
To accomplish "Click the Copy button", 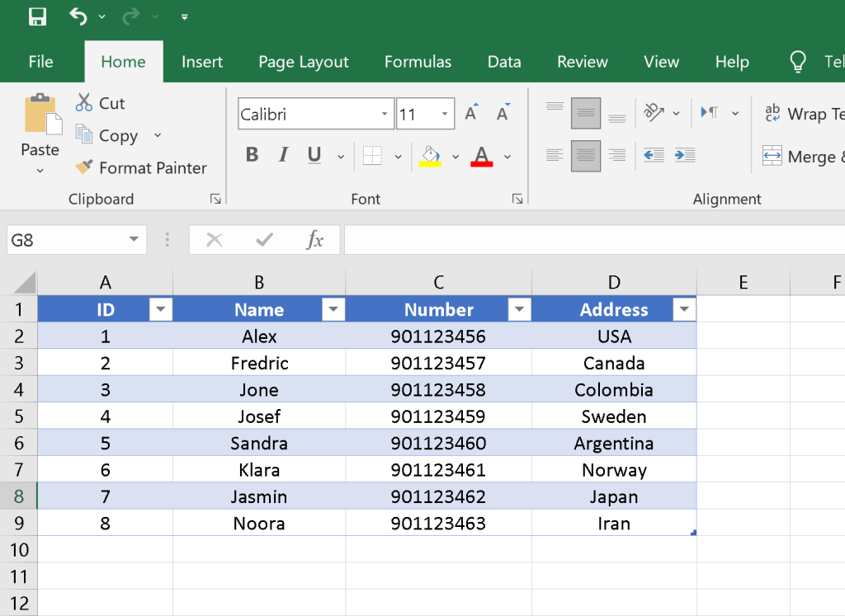I will (106, 135).
